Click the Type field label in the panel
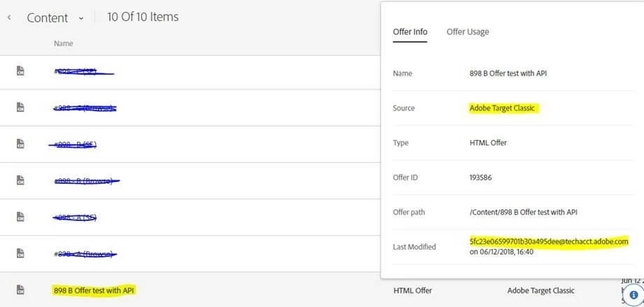This screenshot has height=307, width=644. (400, 143)
